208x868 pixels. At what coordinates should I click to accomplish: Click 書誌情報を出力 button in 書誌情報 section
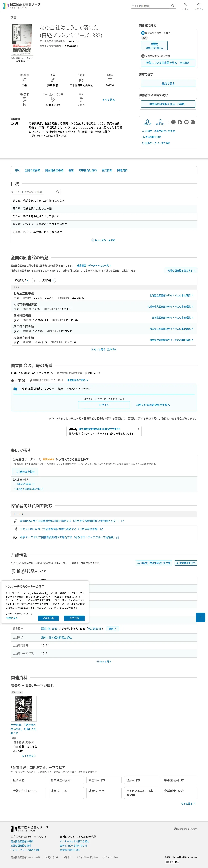click(186, 563)
